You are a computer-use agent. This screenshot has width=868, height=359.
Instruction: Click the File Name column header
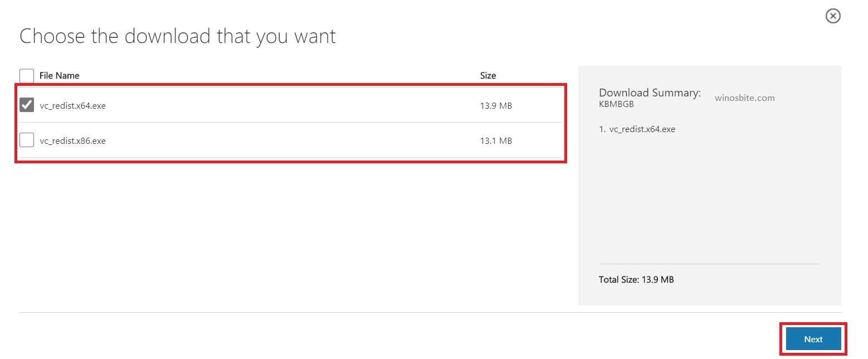(59, 75)
